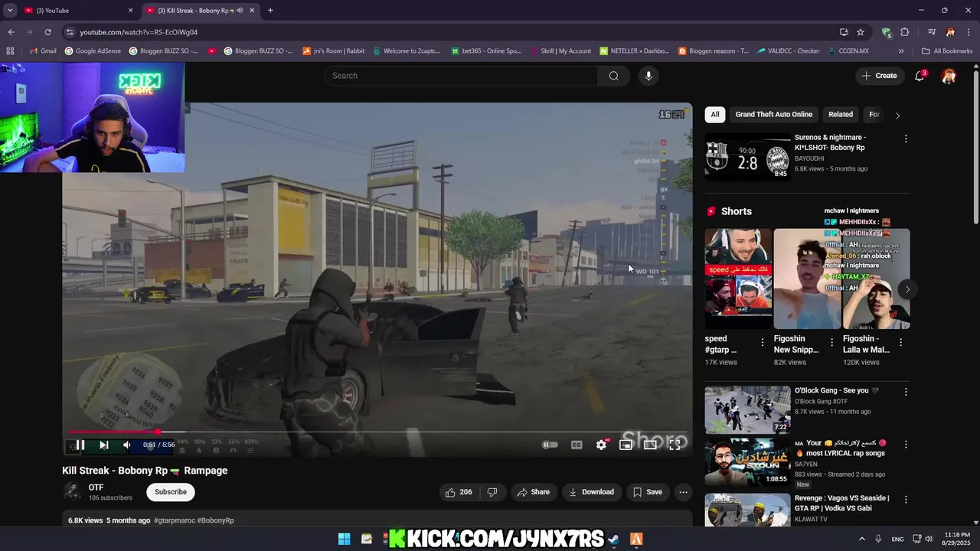Image resolution: width=980 pixels, height=551 pixels.
Task: Toggle closed captions CC button
Action: coord(577,445)
